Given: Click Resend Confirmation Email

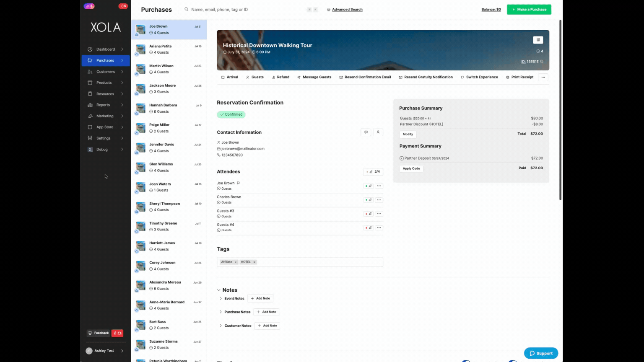Looking at the screenshot, I should (x=365, y=77).
